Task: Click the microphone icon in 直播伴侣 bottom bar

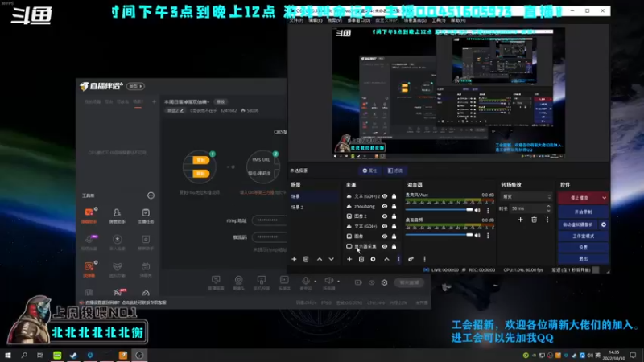Action: click(306, 282)
